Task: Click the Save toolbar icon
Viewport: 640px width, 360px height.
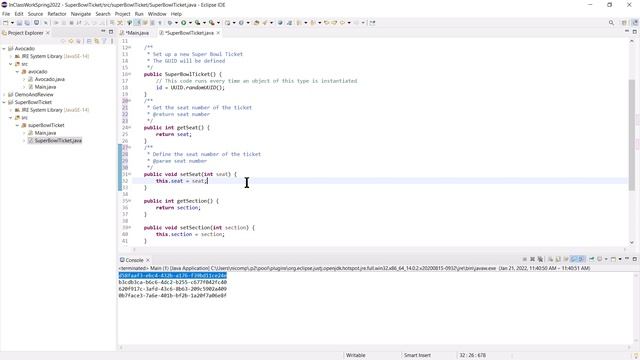Action: (x=19, y=23)
